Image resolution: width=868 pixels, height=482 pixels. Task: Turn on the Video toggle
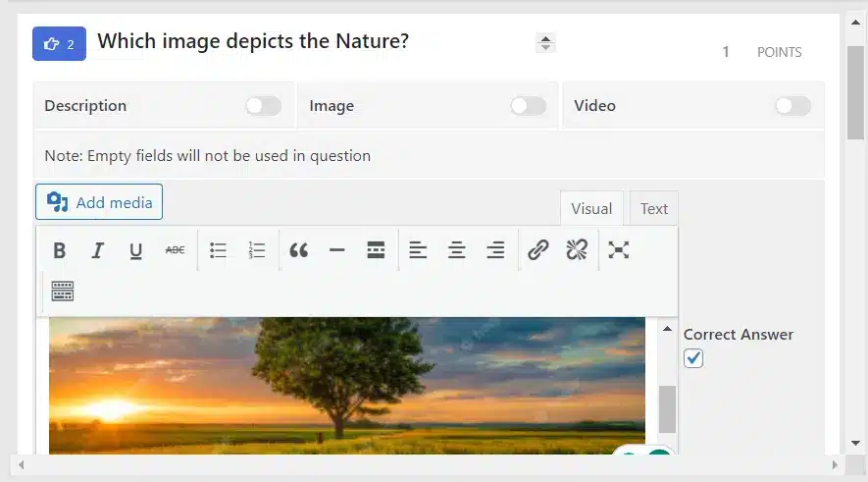tap(792, 106)
